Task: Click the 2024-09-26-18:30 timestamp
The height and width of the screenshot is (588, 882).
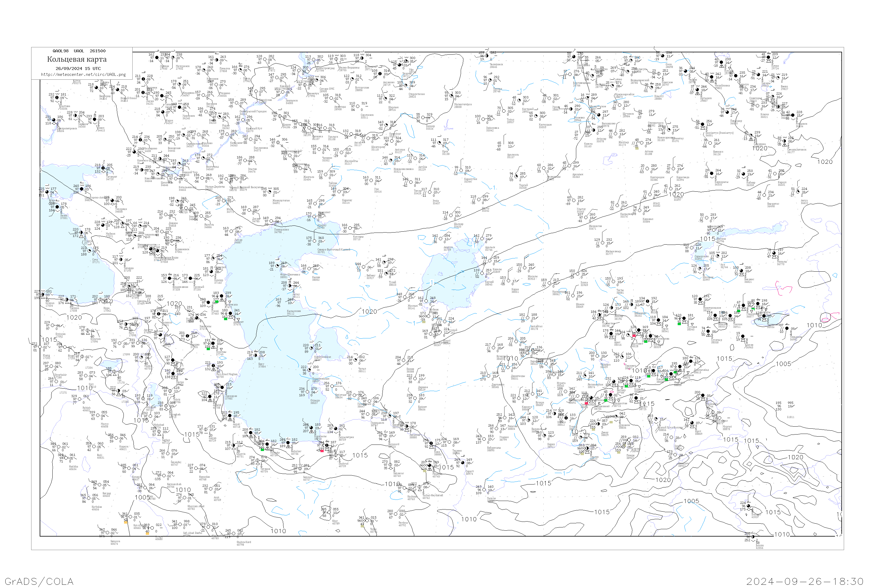Action: pos(805,581)
